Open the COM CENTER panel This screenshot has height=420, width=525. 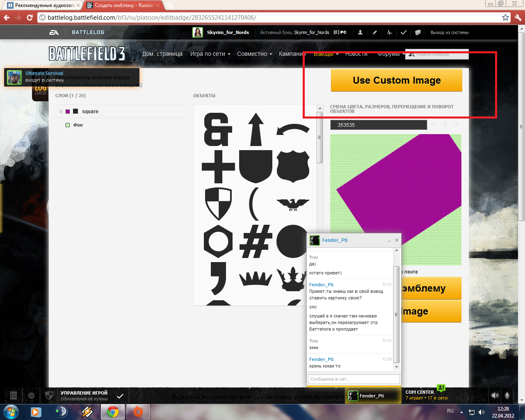coord(426,395)
